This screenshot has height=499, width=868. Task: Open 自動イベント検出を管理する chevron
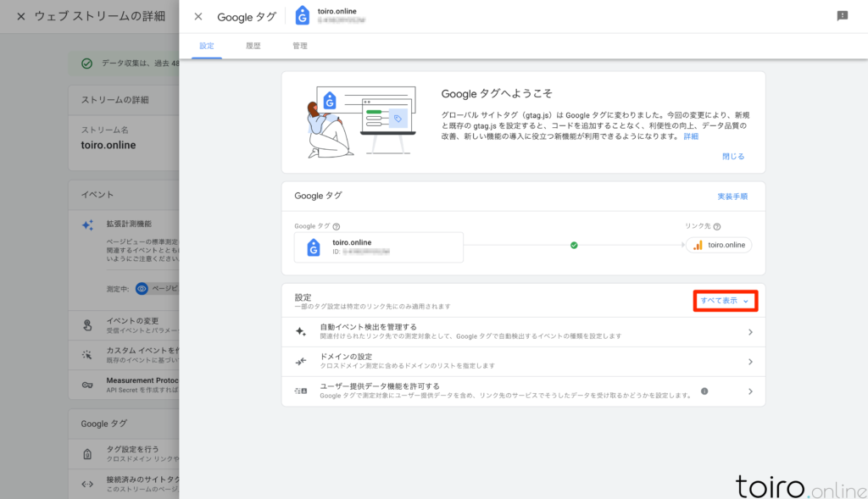pyautogui.click(x=750, y=332)
